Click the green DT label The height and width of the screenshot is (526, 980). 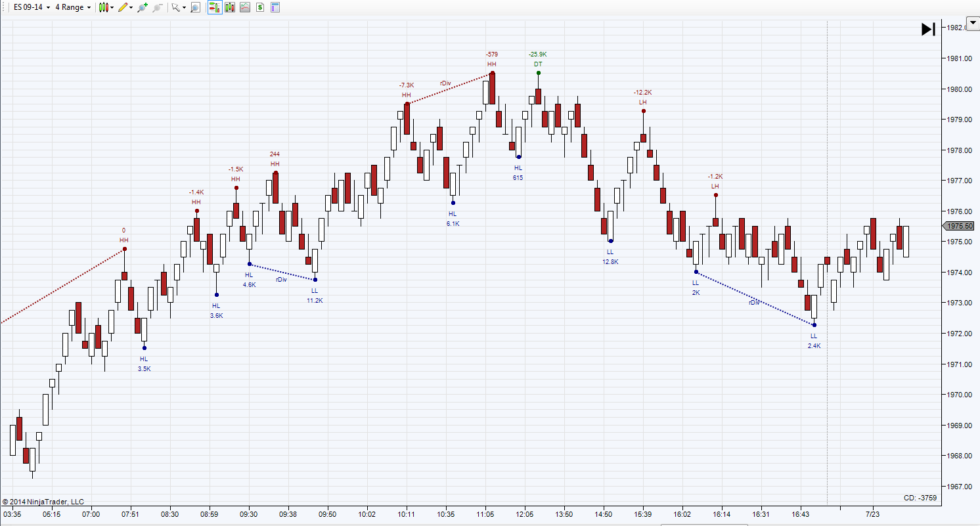coord(538,64)
